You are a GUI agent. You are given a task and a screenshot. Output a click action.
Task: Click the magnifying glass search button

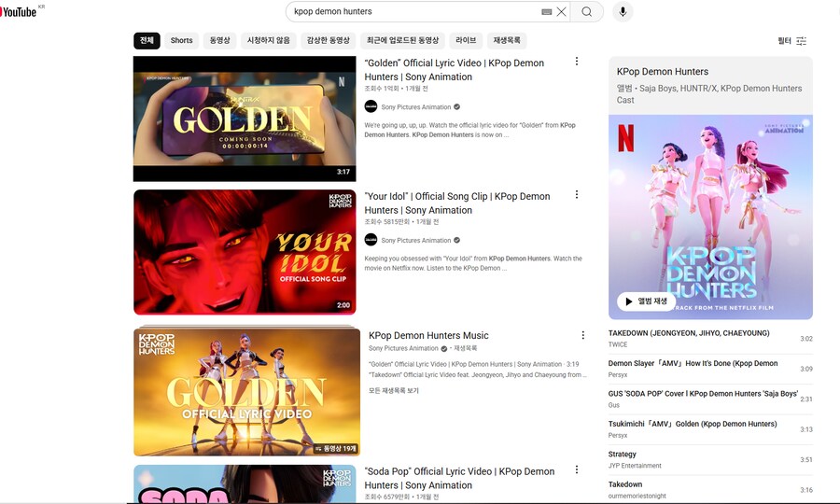[x=587, y=12]
